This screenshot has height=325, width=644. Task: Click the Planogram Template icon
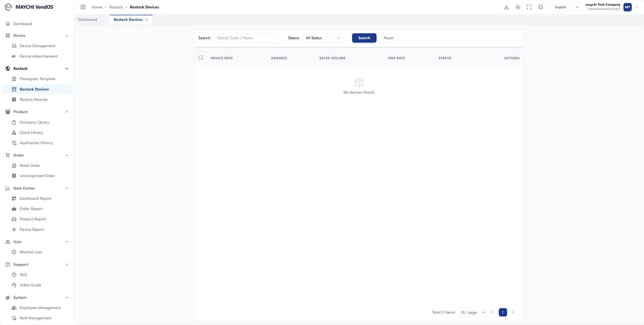click(x=14, y=79)
